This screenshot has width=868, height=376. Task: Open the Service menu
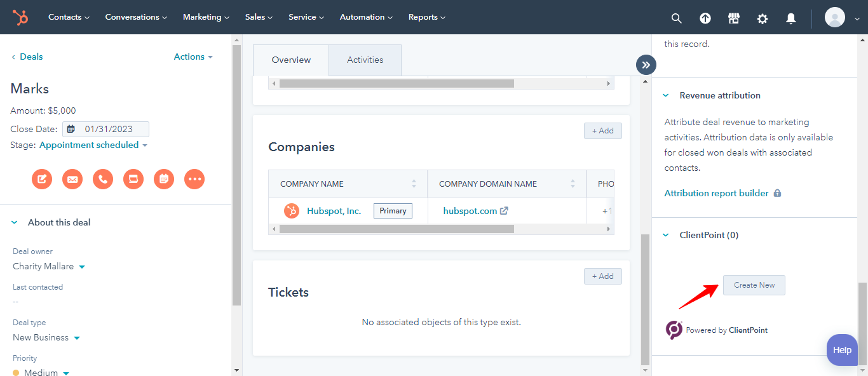pos(306,17)
